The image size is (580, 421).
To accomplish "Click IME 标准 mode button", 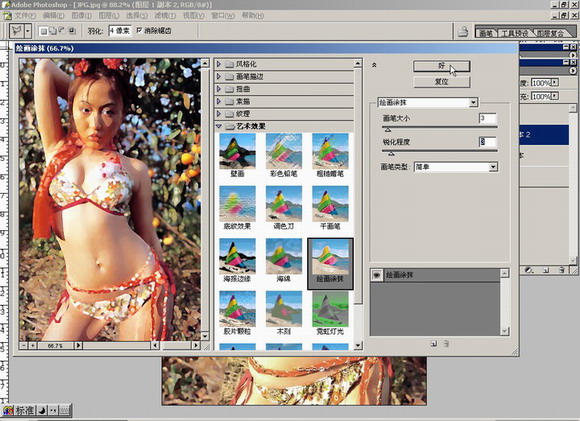I will point(25,410).
